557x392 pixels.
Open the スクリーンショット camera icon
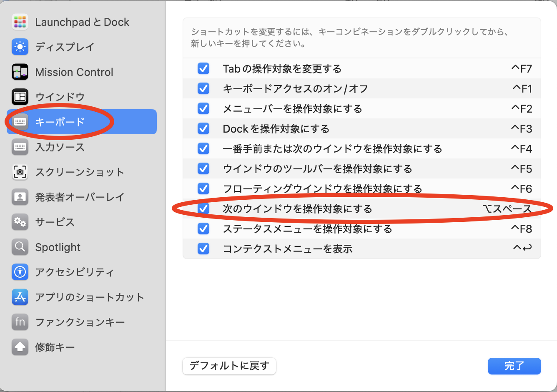pyautogui.click(x=20, y=172)
